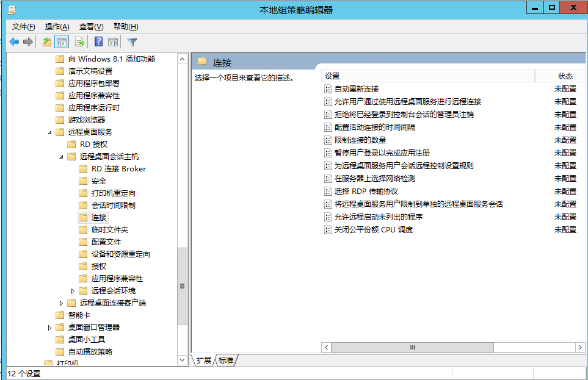Switch to the 标准 tab
This screenshot has height=380, width=588.
point(226,360)
